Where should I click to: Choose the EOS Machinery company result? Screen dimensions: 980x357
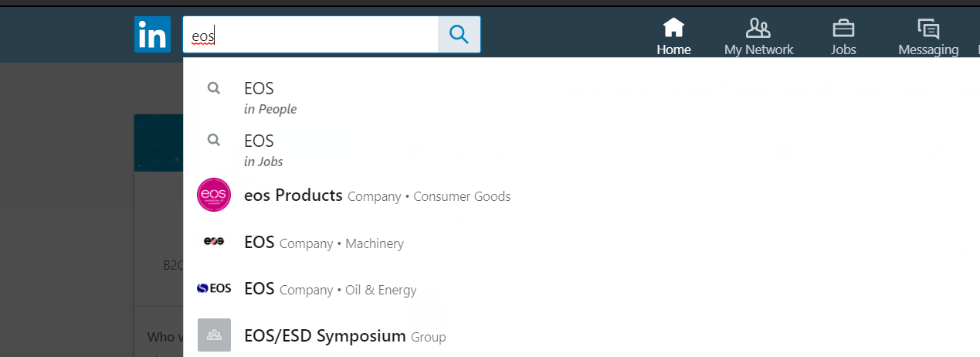pyautogui.click(x=324, y=243)
